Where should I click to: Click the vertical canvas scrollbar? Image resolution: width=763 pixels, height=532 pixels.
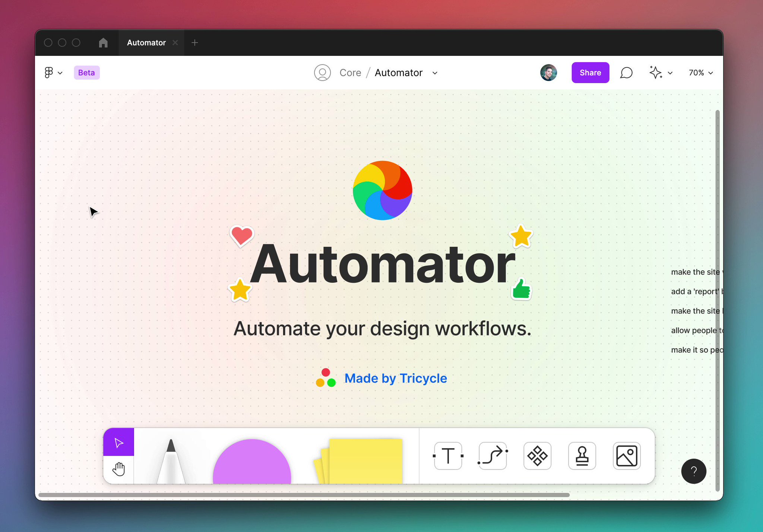point(718,301)
